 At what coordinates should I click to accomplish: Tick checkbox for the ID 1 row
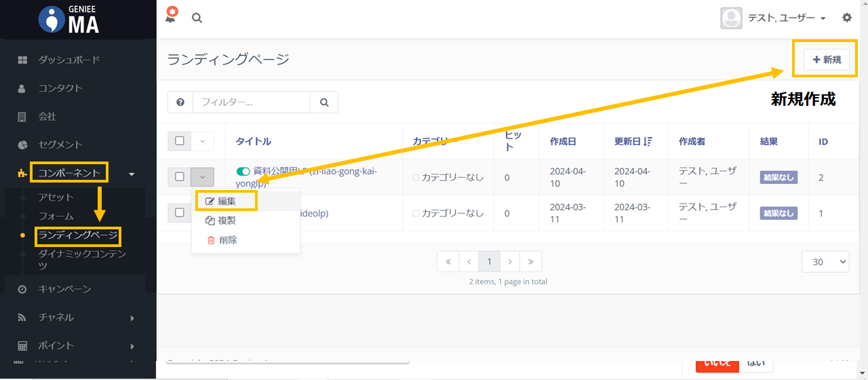point(180,212)
